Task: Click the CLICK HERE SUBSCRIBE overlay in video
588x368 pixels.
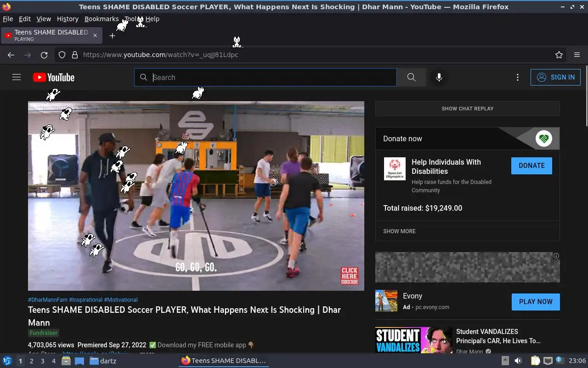Action: pos(349,276)
